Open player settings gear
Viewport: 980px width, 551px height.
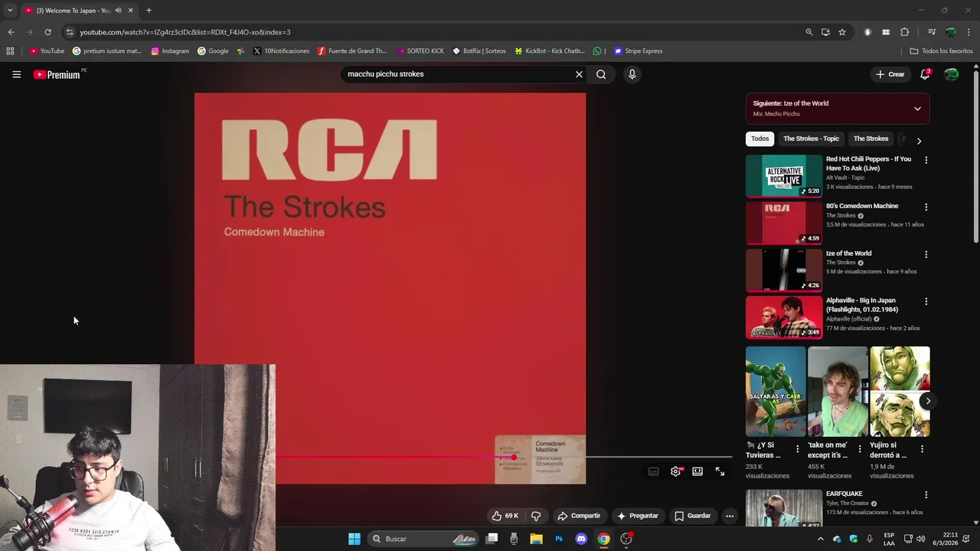tap(675, 471)
